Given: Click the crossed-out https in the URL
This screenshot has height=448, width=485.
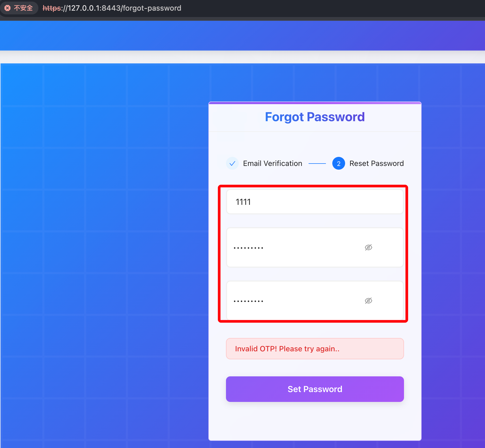Looking at the screenshot, I should click(x=52, y=8).
